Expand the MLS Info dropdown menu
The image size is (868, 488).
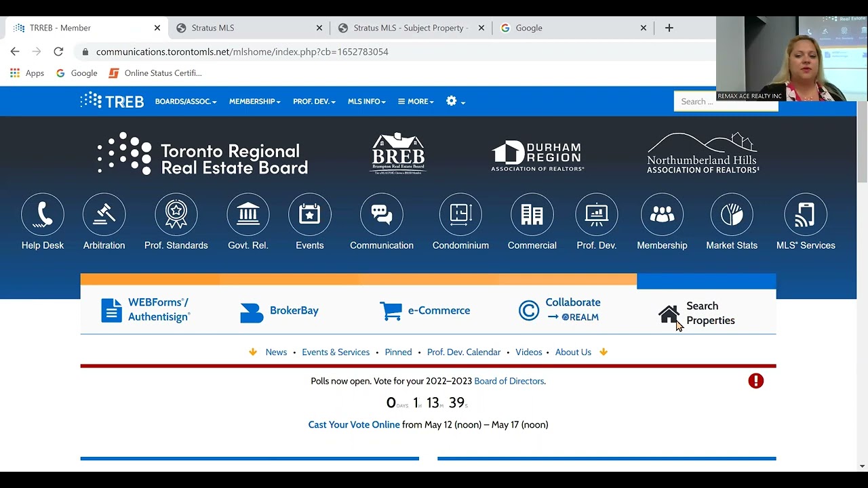pyautogui.click(x=366, y=102)
